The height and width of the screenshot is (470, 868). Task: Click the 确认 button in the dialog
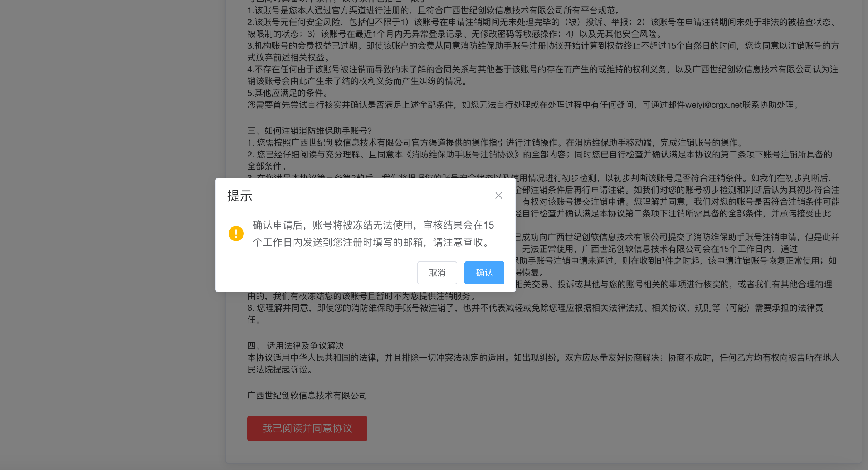tap(484, 273)
